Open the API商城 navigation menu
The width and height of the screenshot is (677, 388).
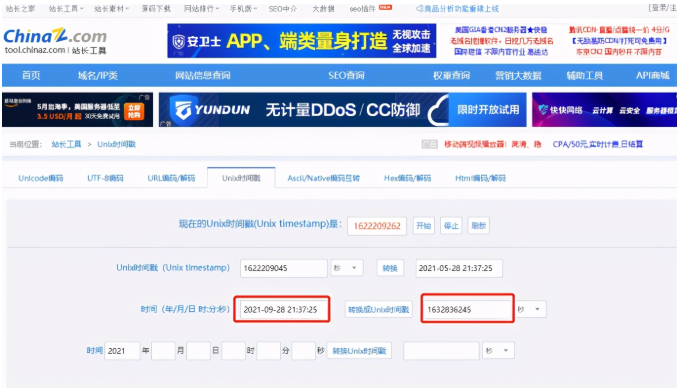[652, 76]
